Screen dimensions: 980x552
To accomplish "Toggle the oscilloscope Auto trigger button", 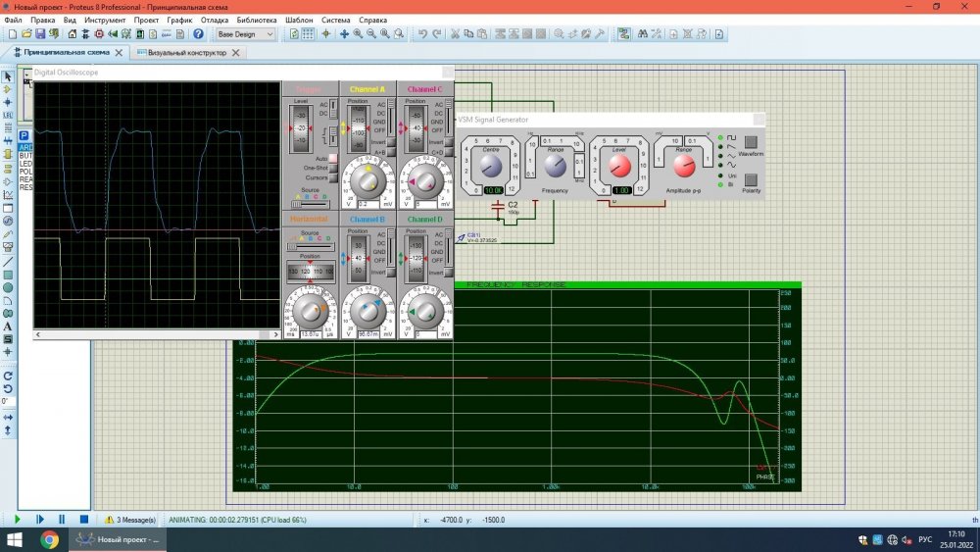I will (x=333, y=158).
